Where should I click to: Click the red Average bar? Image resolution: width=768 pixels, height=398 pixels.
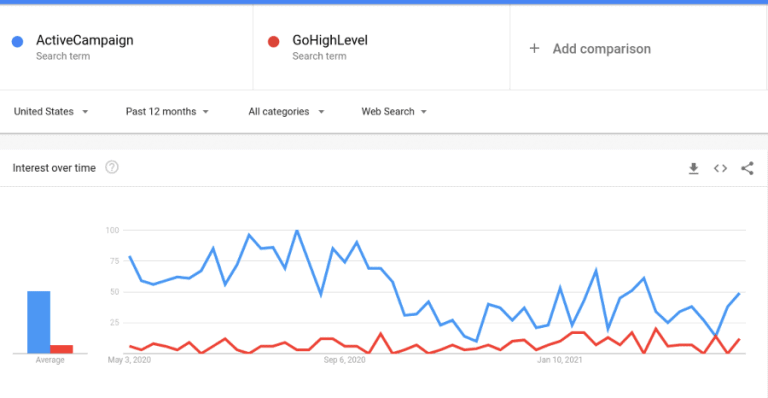tap(61, 349)
